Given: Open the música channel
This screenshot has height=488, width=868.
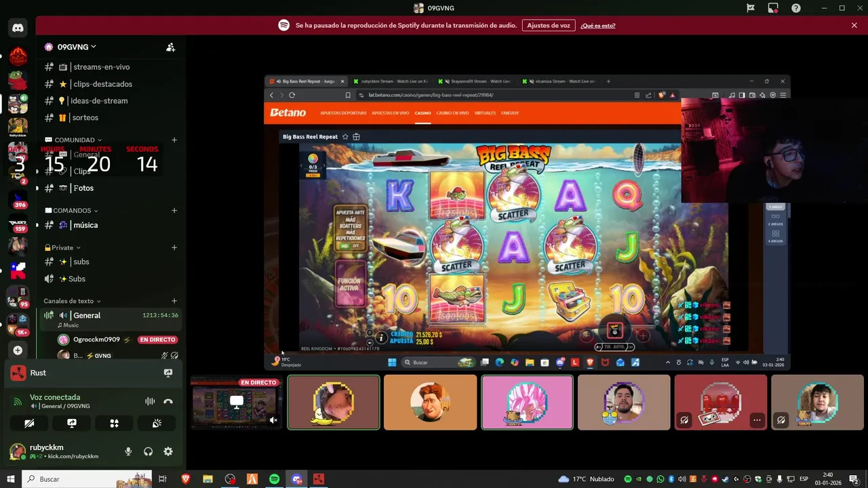Looking at the screenshot, I should coord(109,225).
